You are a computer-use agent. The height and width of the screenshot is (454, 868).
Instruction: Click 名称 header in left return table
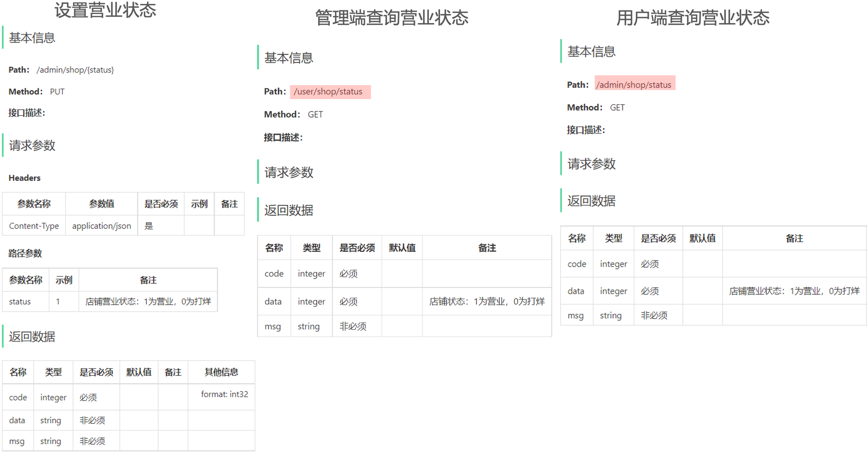pyautogui.click(x=18, y=372)
